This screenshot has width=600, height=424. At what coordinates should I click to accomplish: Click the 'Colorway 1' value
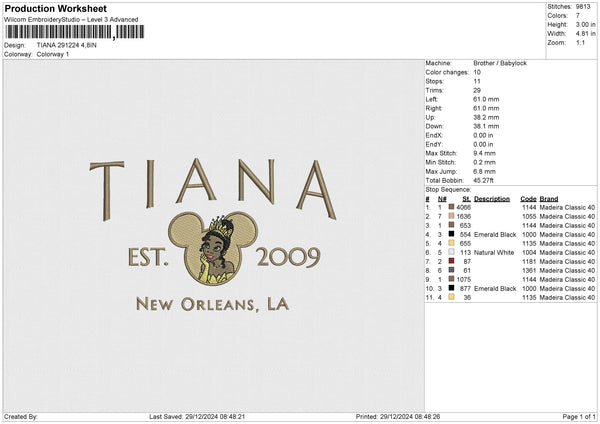tap(53, 54)
